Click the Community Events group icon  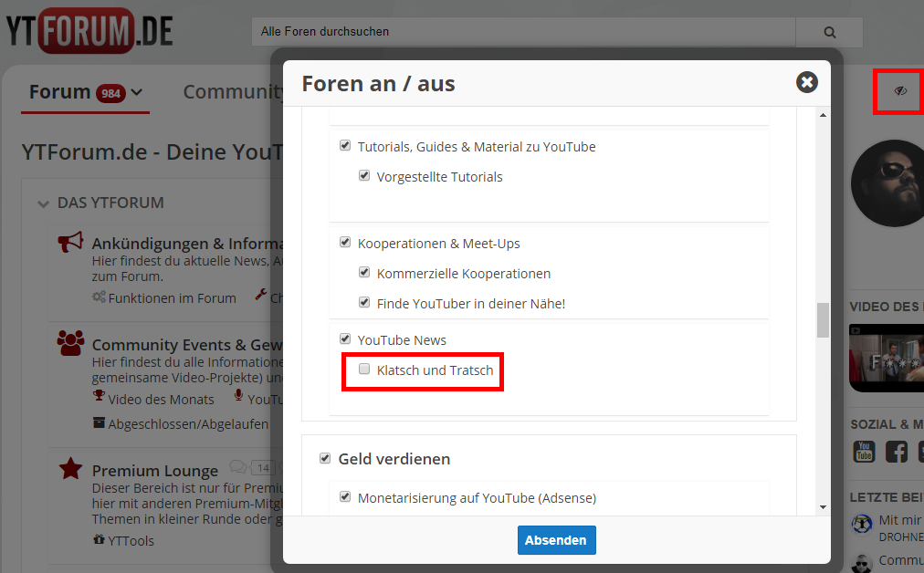(x=70, y=342)
